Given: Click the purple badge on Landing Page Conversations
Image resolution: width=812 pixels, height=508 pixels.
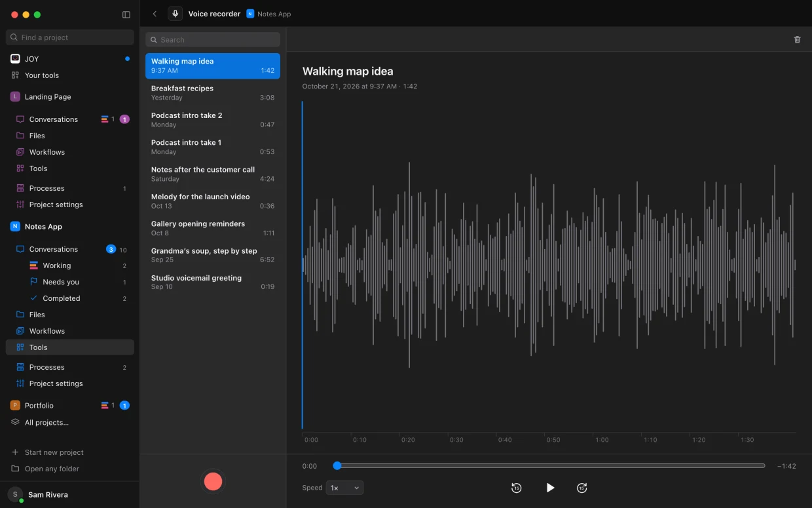Looking at the screenshot, I should click(x=124, y=119).
